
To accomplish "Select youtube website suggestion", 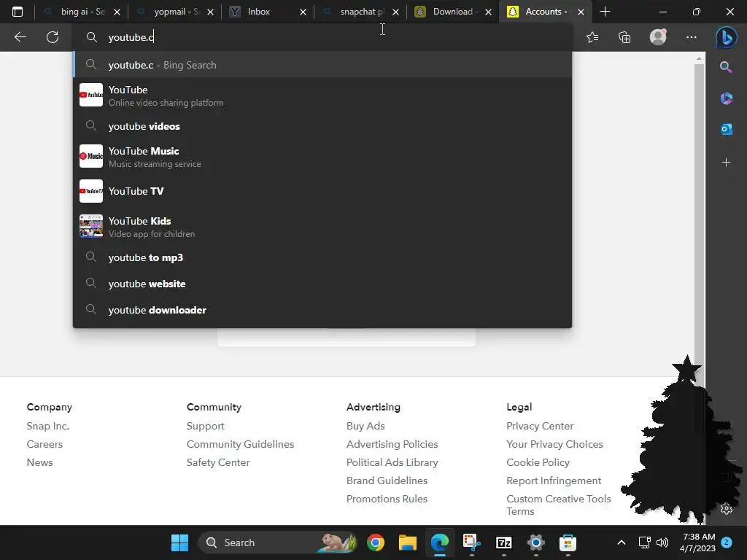I will [x=322, y=284].
